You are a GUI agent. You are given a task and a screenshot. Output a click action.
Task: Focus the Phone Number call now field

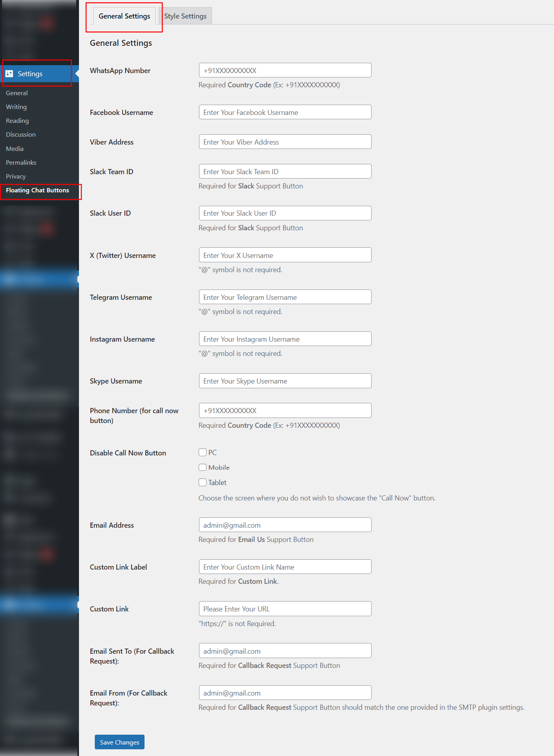click(285, 410)
